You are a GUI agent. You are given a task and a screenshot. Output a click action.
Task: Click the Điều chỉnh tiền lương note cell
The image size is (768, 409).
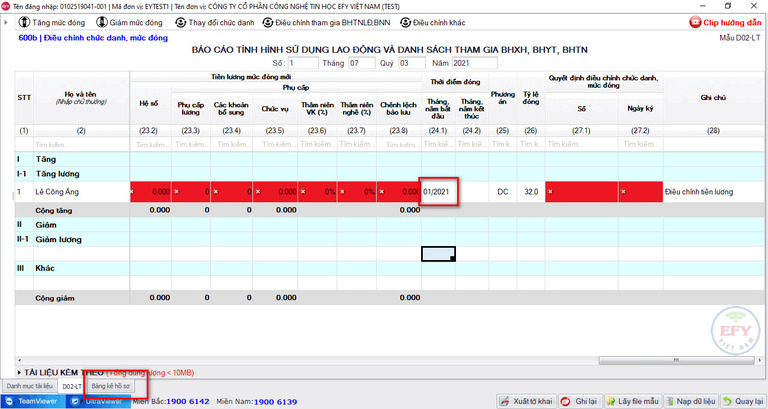pos(713,192)
